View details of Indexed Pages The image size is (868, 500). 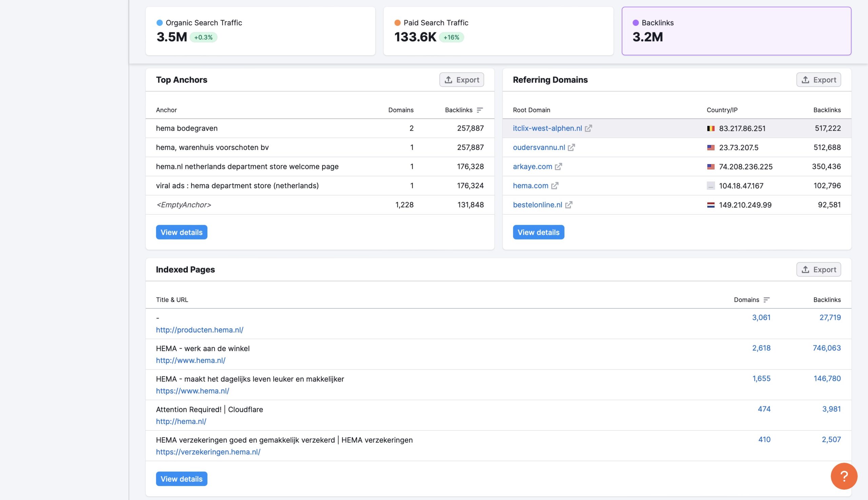(x=181, y=479)
